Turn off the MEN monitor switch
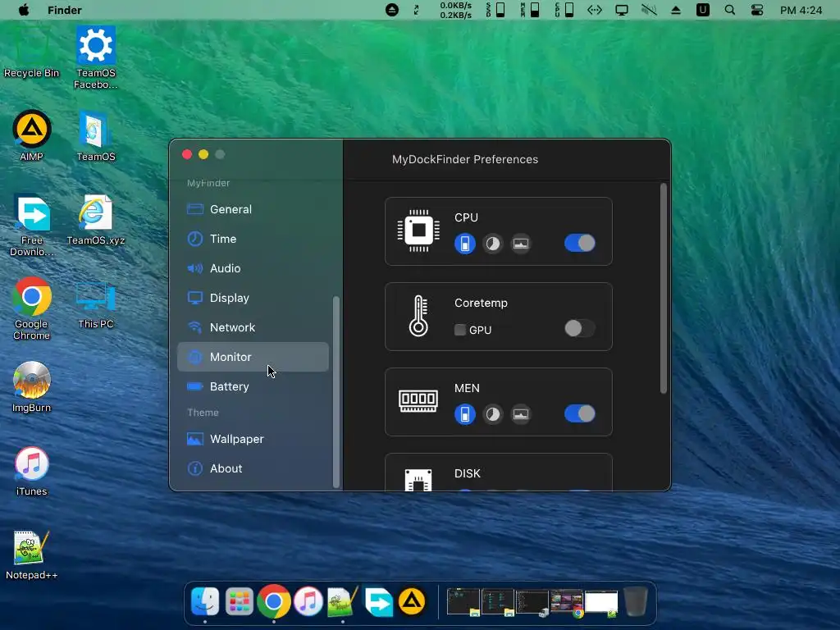 click(580, 413)
